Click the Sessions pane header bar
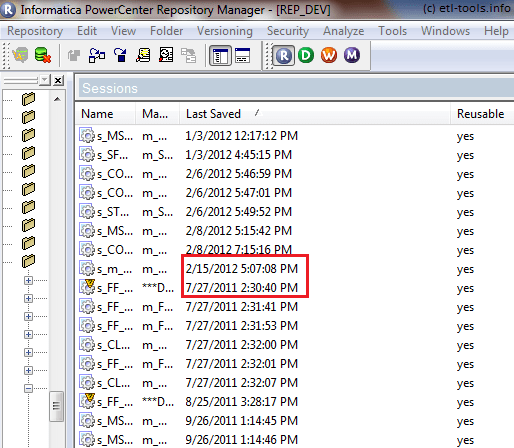Viewport: 514px width, 448px height. (296, 88)
